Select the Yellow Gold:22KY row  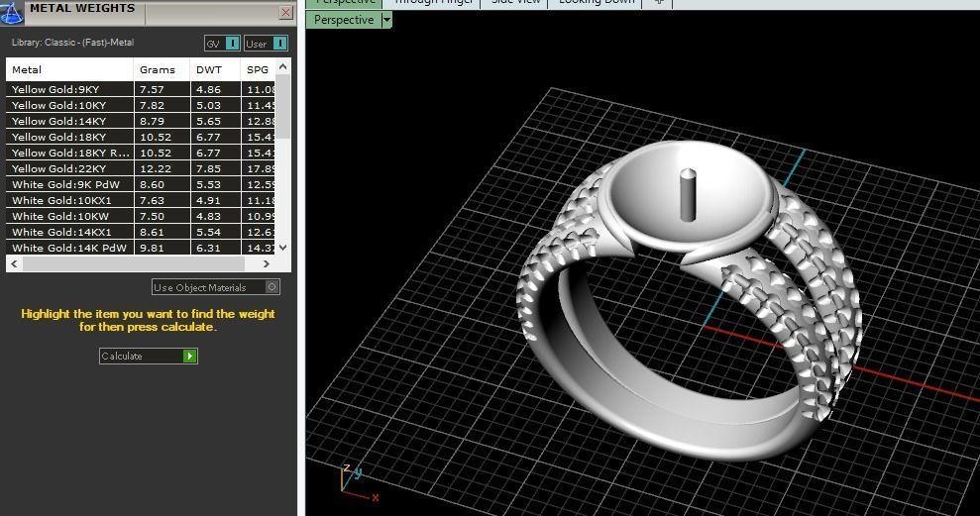pyautogui.click(x=141, y=168)
